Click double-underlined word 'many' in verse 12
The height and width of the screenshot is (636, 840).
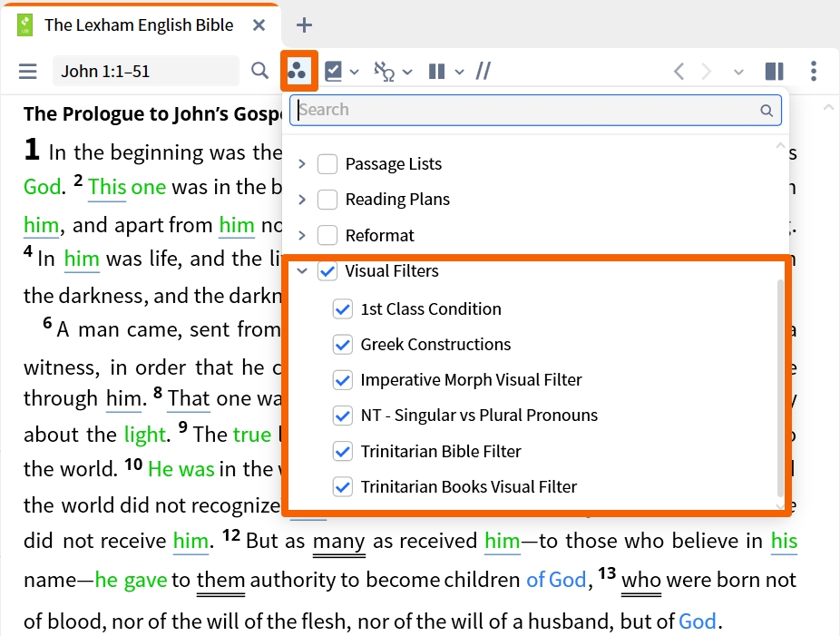click(338, 541)
